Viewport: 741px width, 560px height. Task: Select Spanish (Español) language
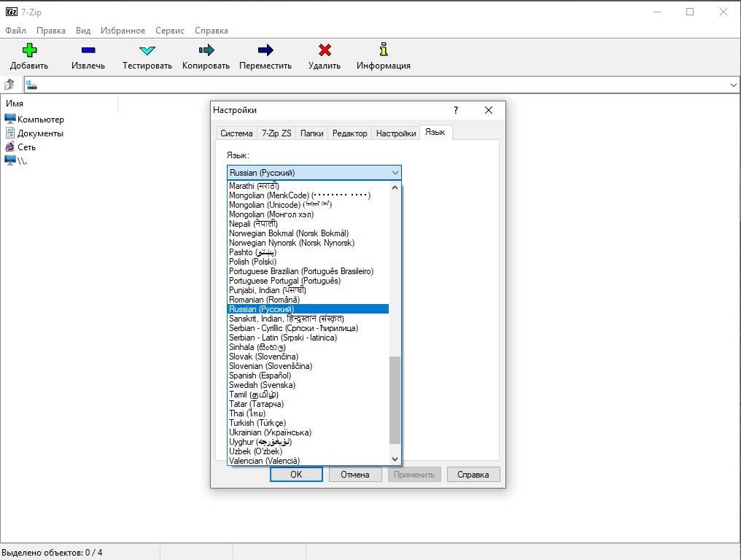[x=308, y=376]
